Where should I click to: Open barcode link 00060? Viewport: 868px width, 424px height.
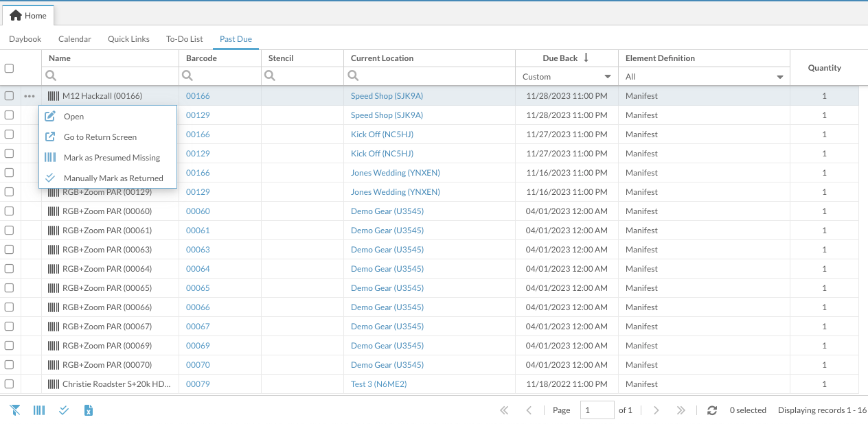[198, 211]
